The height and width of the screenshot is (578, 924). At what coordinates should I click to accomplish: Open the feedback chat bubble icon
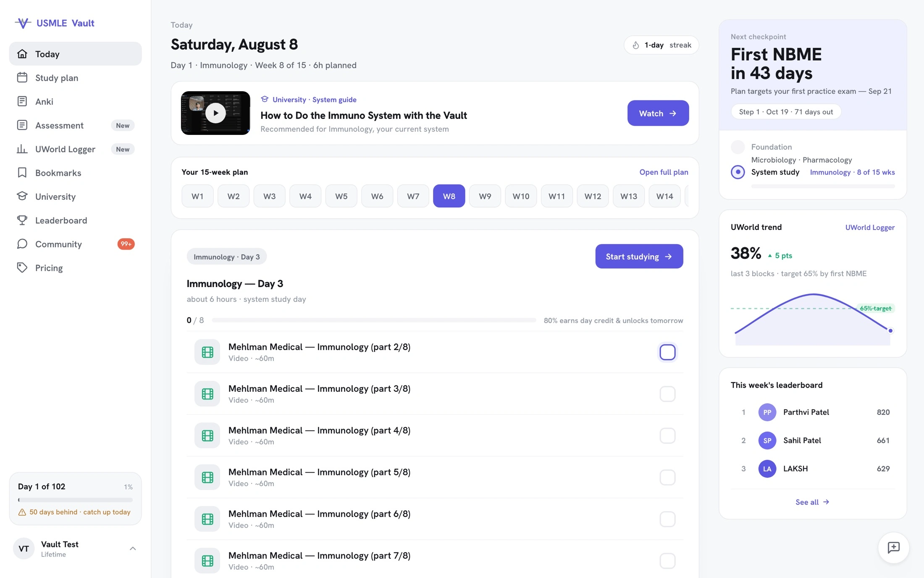tap(893, 548)
